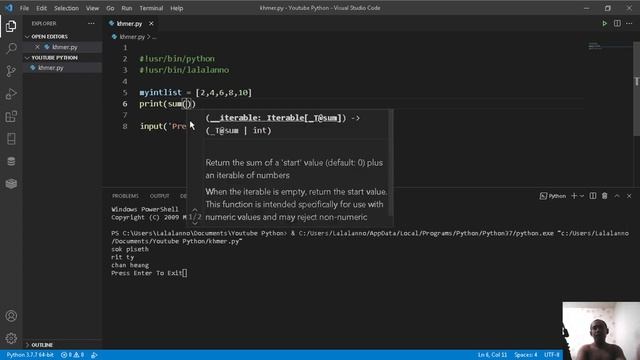Image resolution: width=640 pixels, height=360 pixels.
Task: Open Explorer views and more actions
Action: [91, 24]
